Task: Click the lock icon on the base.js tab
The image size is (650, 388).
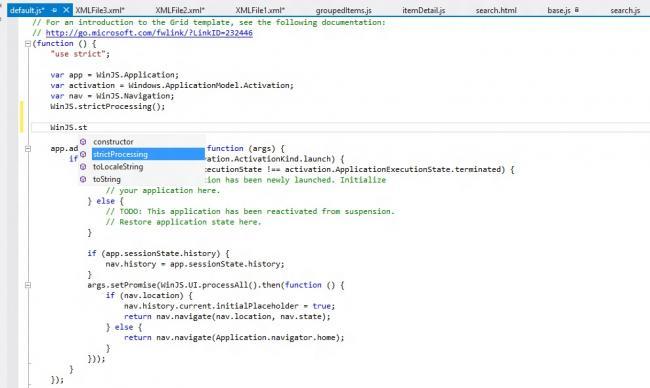Action: (577, 10)
